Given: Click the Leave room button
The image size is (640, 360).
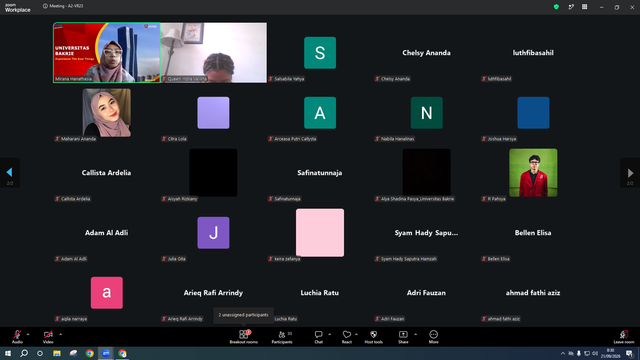Looking at the screenshot, I should click(x=624, y=337).
